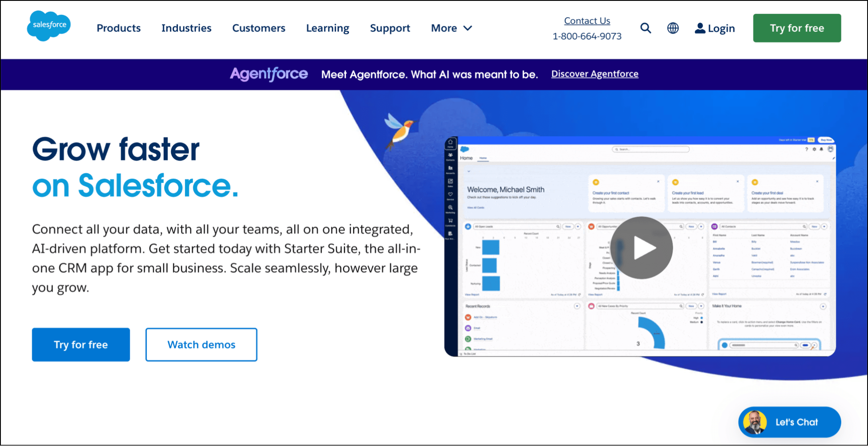The width and height of the screenshot is (868, 446).
Task: Open the 'Make It Your Home' dropdown arrow
Action: click(x=823, y=306)
